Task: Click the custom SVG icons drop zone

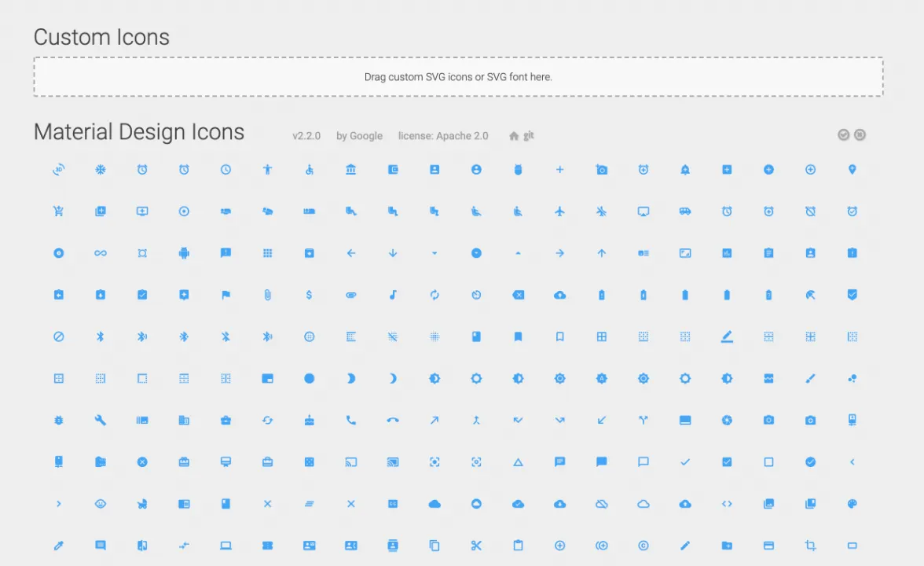Action: [458, 77]
